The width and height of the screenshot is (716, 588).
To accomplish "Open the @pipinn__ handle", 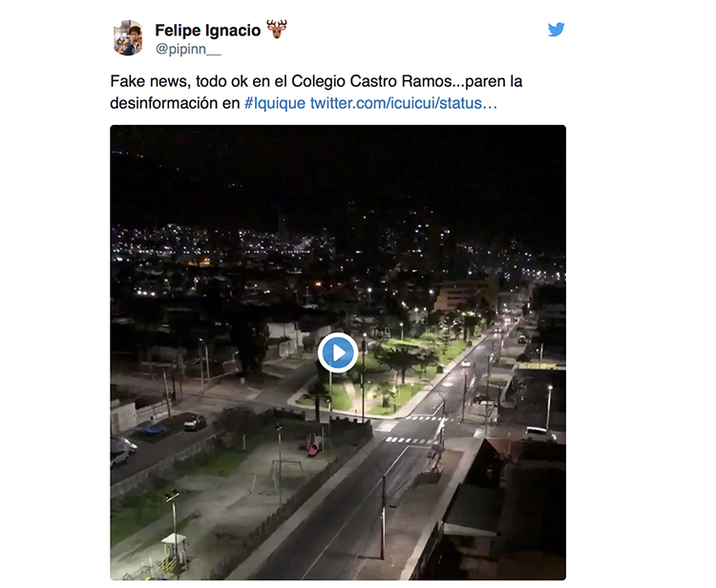I will pos(188,49).
